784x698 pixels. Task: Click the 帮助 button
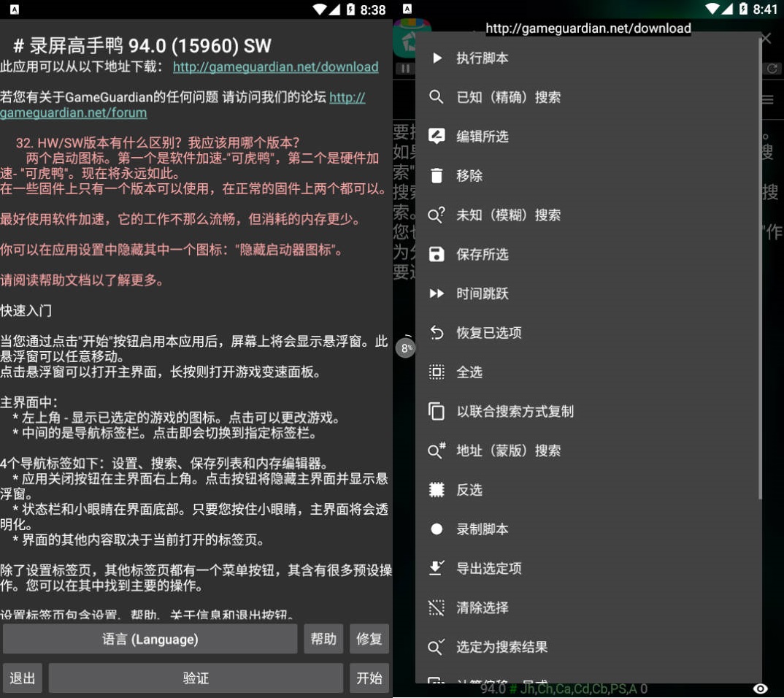point(323,639)
